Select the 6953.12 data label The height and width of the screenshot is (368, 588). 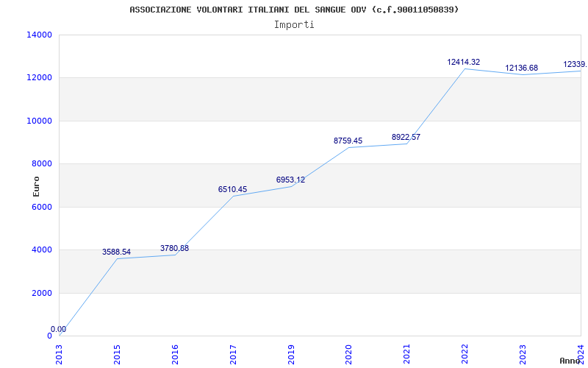[290, 180]
